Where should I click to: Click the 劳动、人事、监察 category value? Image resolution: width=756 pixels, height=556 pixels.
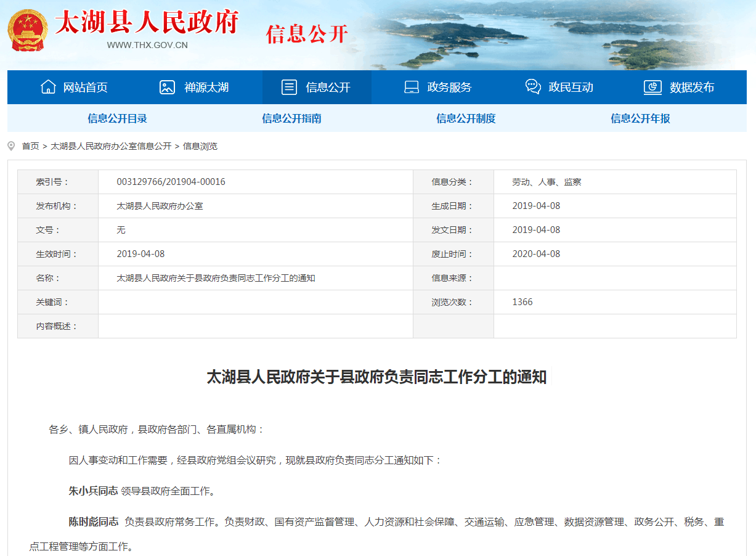pyautogui.click(x=547, y=182)
